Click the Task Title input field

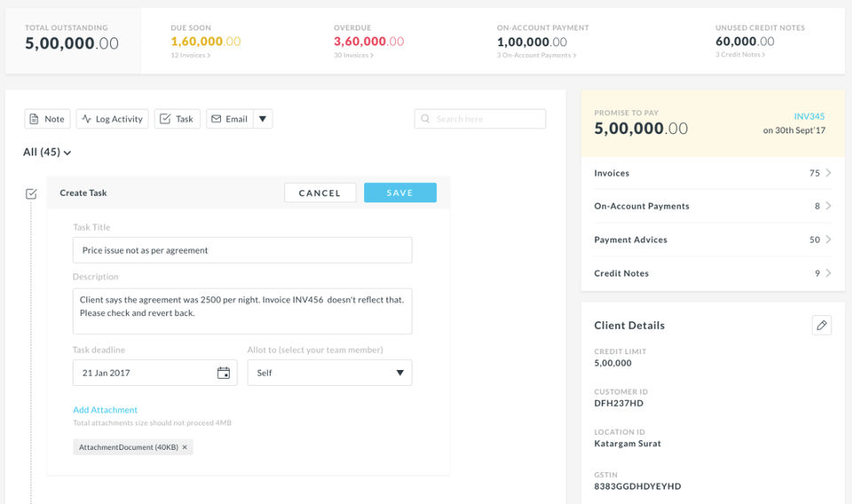pos(242,250)
